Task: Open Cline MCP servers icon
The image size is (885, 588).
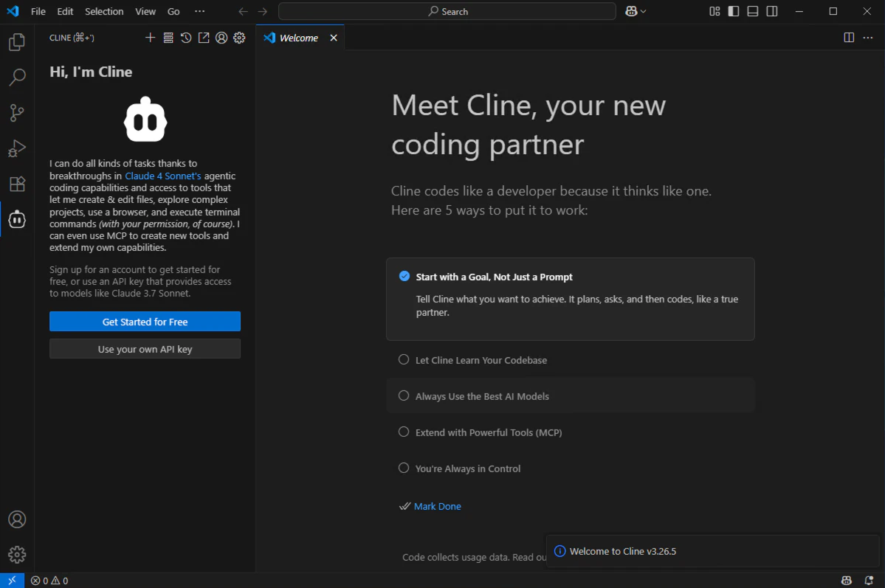Action: click(x=168, y=37)
